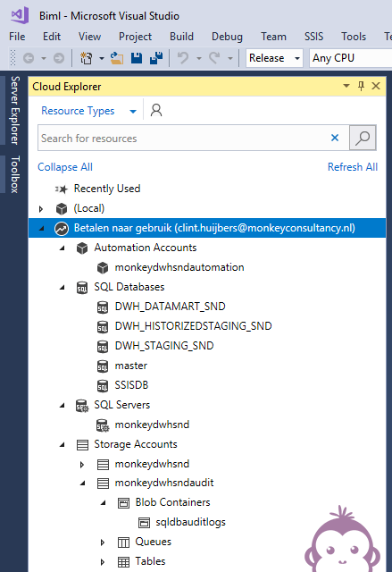Expand the monkeydwhsnd storage account

82,465
